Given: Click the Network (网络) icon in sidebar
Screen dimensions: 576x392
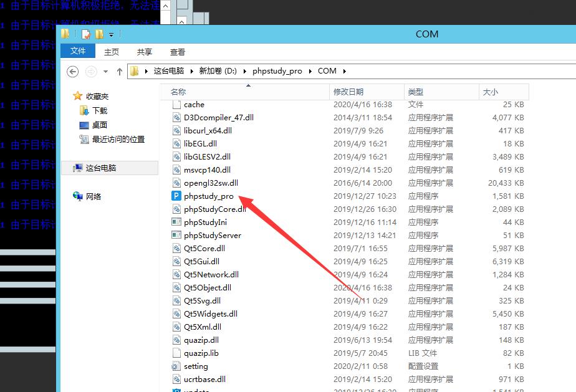Looking at the screenshot, I should pos(78,196).
